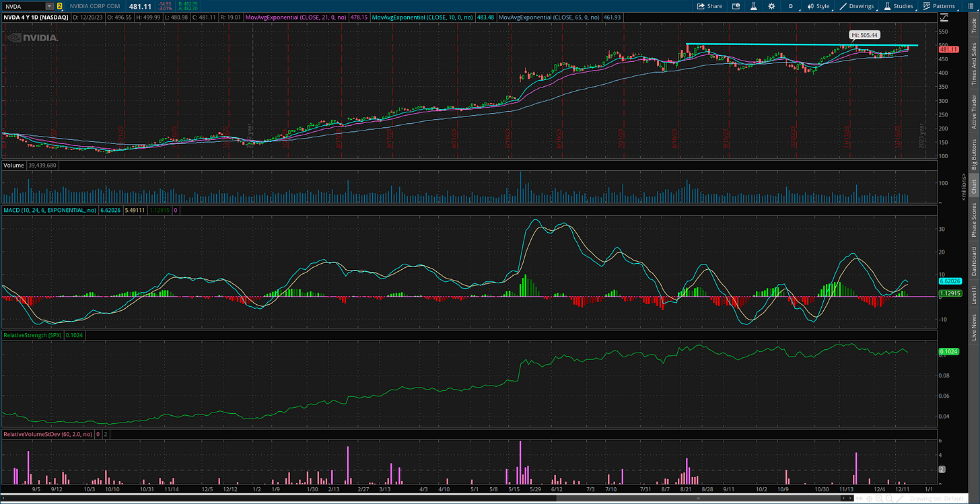
Task: Open the Trade side tab
Action: point(973,26)
